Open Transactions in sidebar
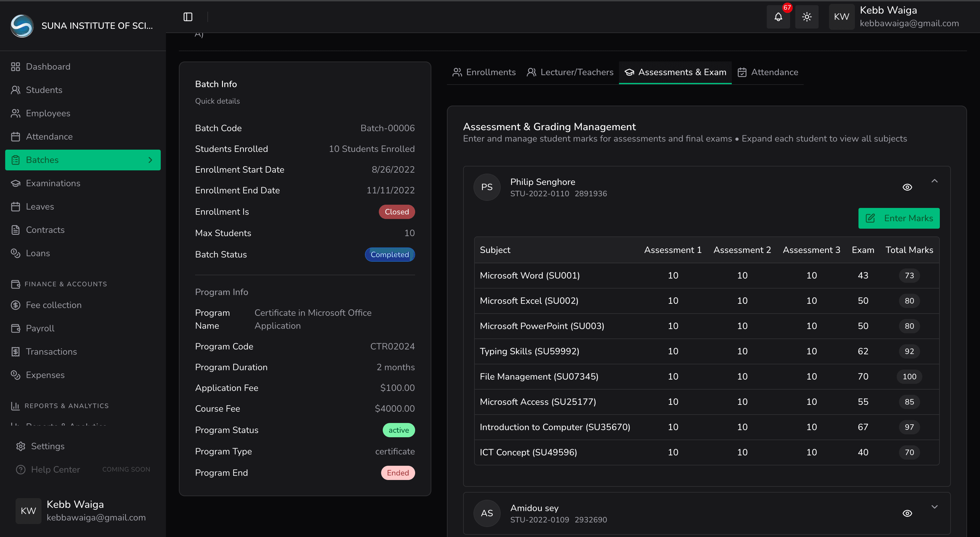The image size is (980, 537). click(51, 352)
